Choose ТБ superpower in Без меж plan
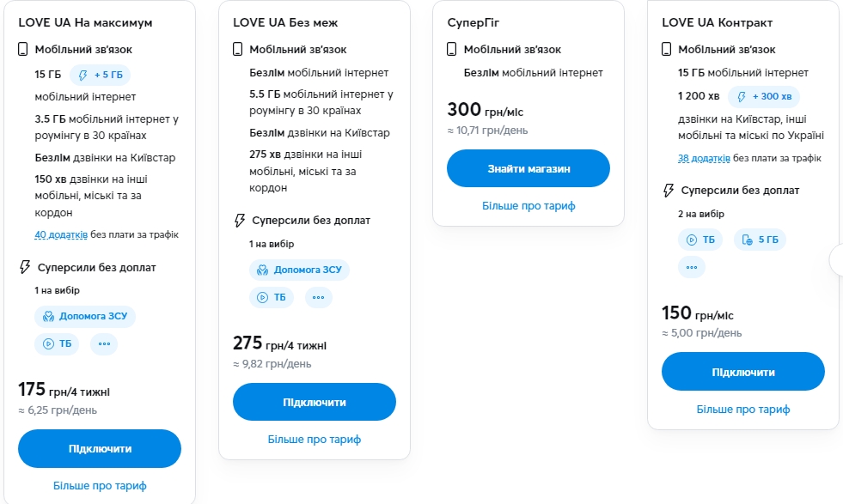 pyautogui.click(x=272, y=297)
